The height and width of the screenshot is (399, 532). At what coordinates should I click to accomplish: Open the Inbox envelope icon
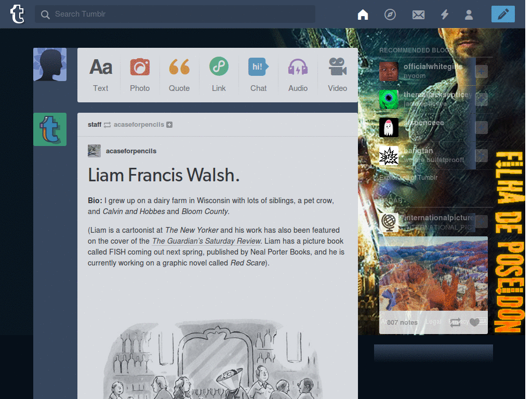[418, 15]
